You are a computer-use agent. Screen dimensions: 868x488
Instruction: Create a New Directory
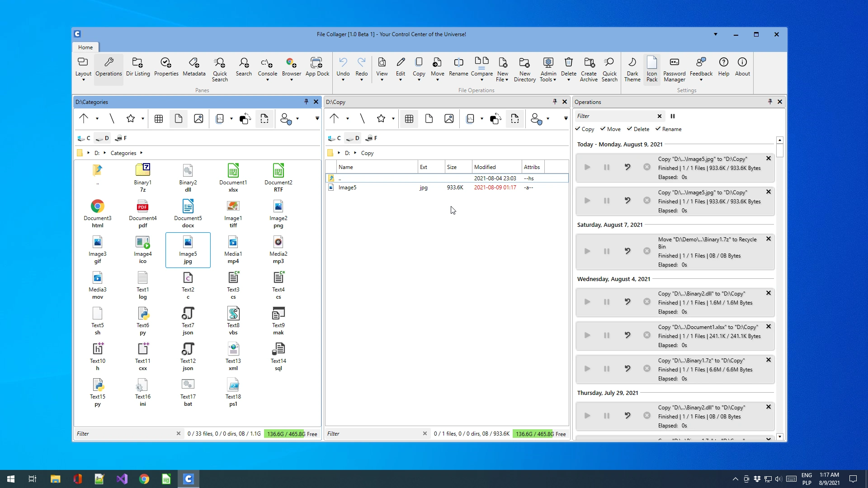point(524,70)
